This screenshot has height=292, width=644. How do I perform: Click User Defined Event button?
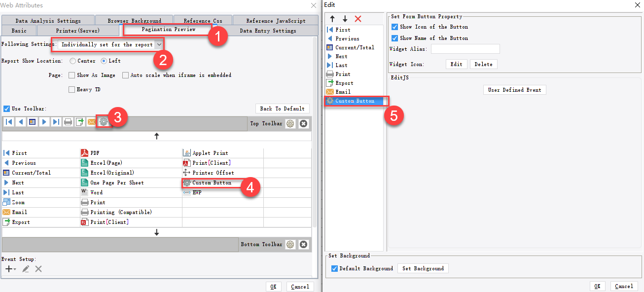514,90
